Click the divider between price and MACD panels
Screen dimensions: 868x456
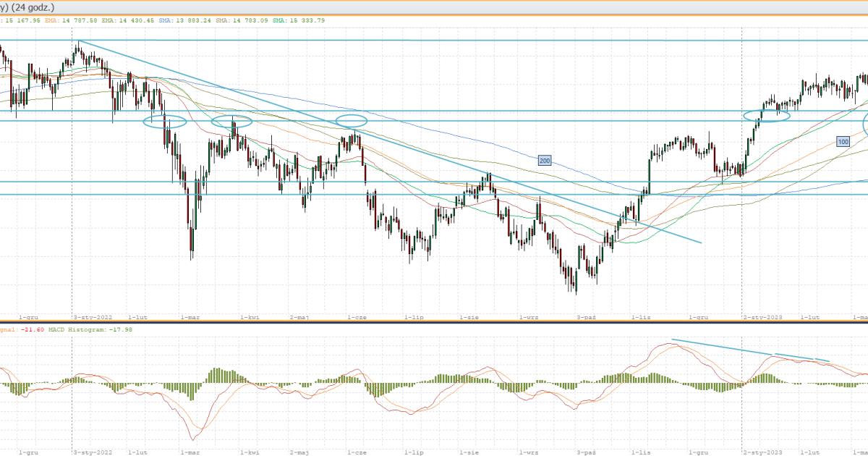tap(434, 323)
